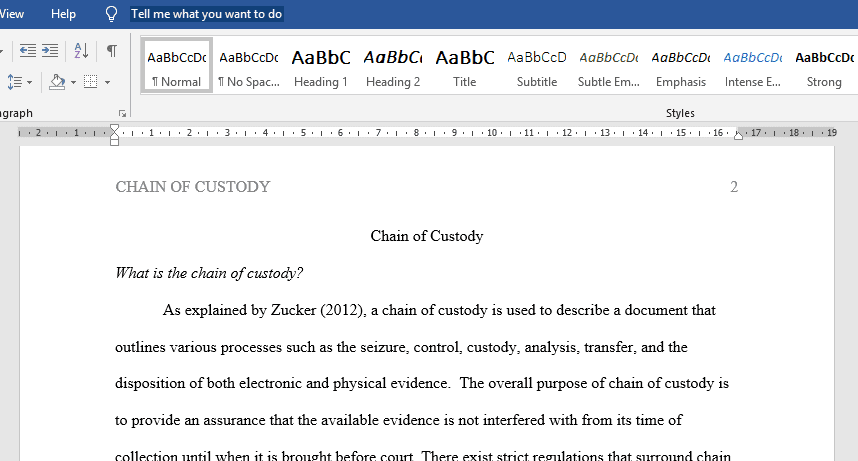Apply the Intense Emphasis style
This screenshot has width=858, height=461.
752,66
